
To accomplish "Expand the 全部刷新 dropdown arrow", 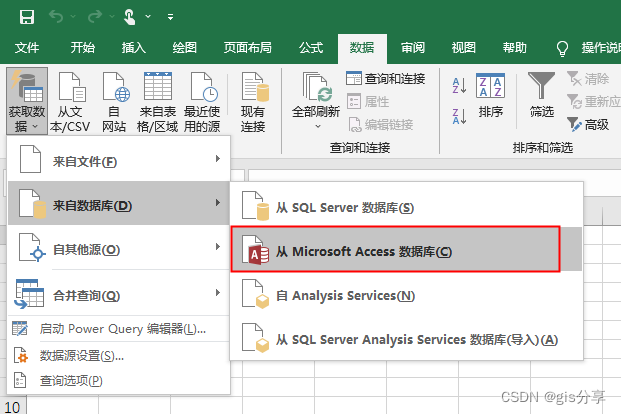I will pos(318,127).
